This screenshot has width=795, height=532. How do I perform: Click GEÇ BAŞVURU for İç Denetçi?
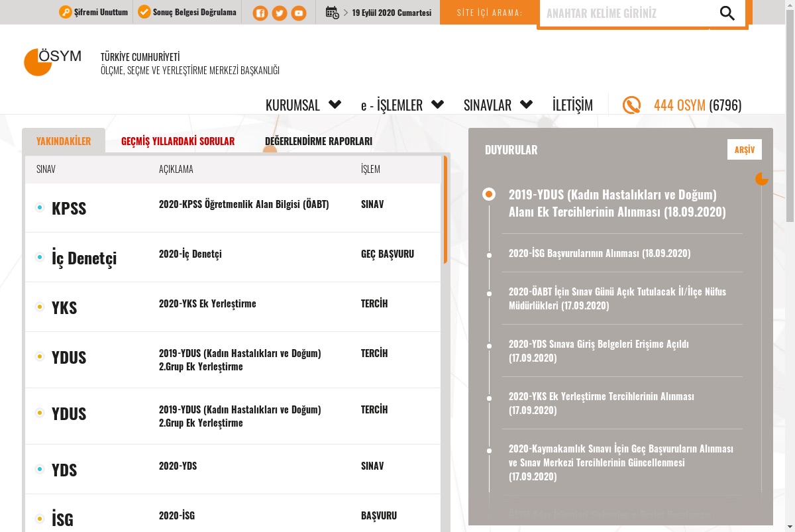(x=388, y=254)
